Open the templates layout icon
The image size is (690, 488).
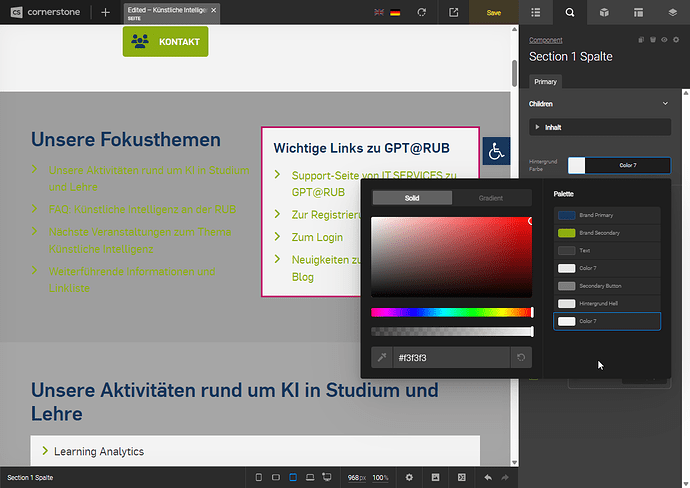[639, 12]
